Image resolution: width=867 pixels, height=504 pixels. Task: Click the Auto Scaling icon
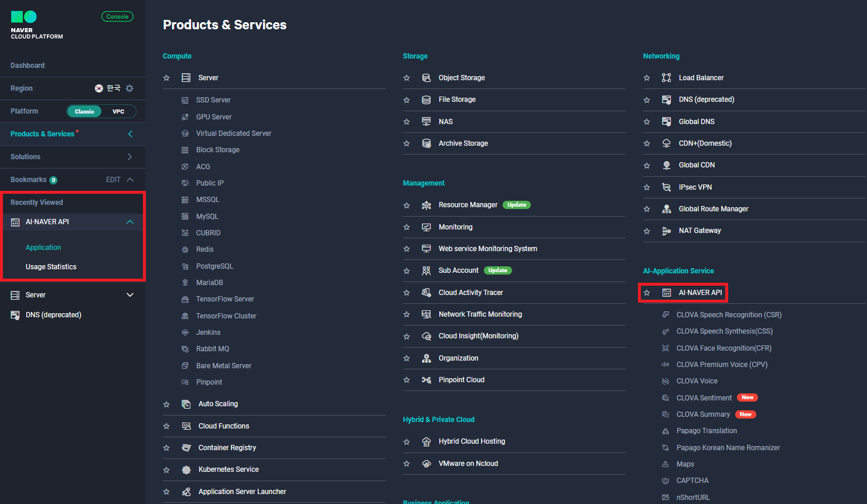tap(186, 404)
